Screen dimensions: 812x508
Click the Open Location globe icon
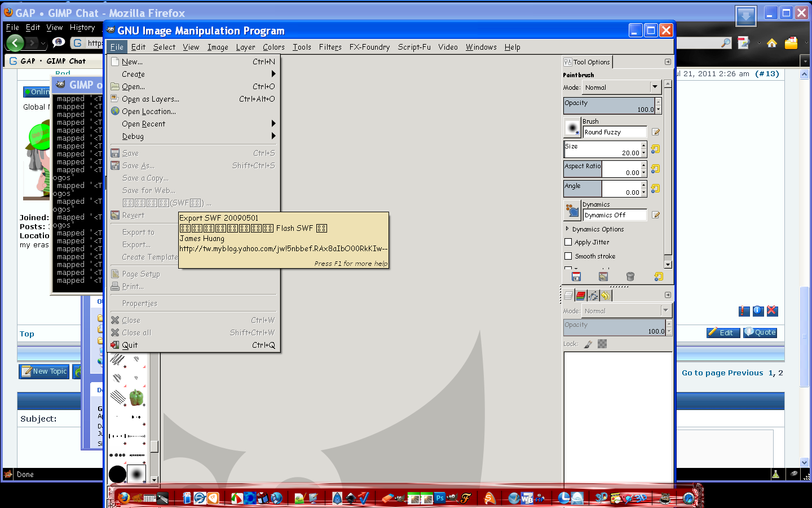[x=115, y=111]
